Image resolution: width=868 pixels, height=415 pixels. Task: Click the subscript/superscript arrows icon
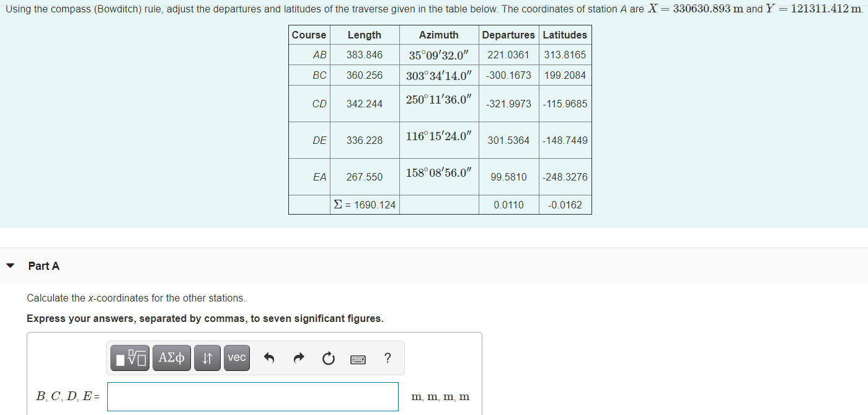pyautogui.click(x=206, y=358)
